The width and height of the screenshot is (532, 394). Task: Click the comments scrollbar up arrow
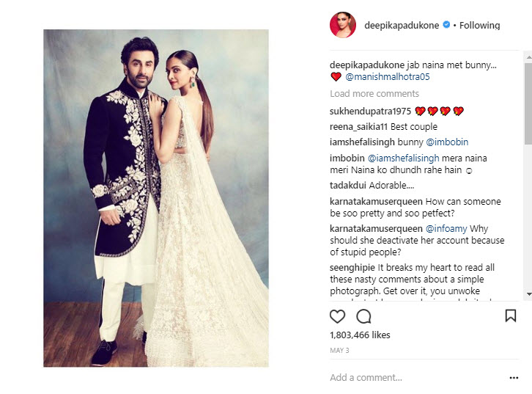[528, 57]
